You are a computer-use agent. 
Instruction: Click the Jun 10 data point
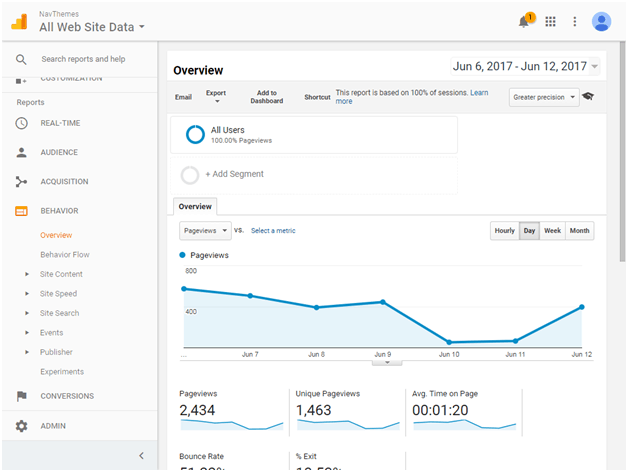[x=449, y=342]
